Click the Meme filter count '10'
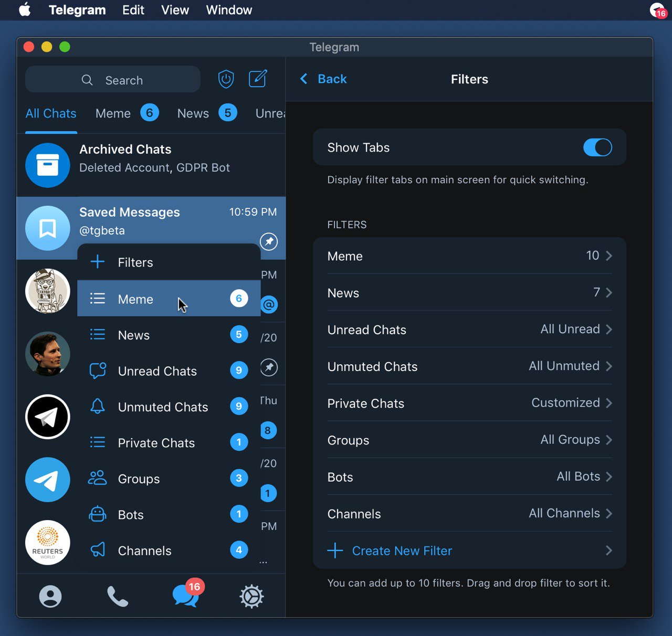Image resolution: width=672 pixels, height=636 pixels. coord(593,256)
